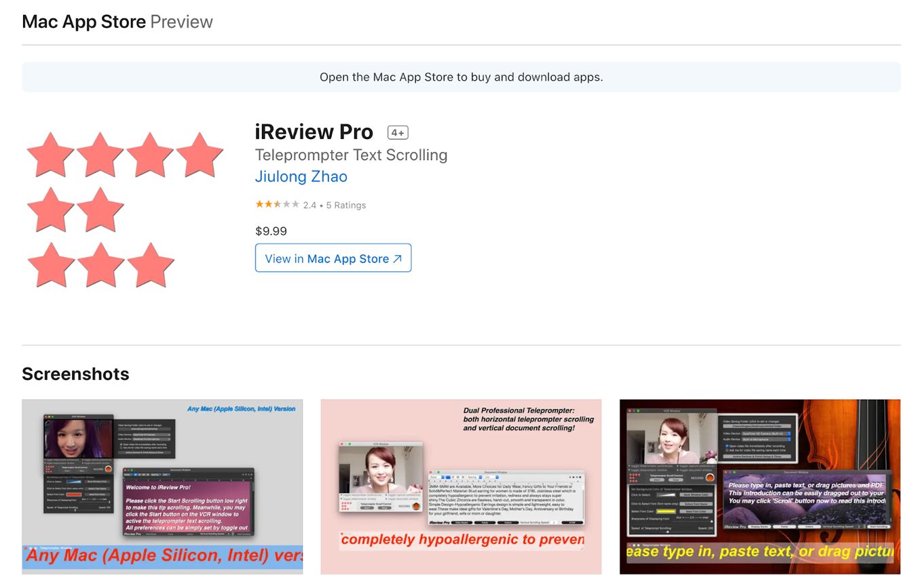The width and height of the screenshot is (923, 588).
Task: Click the View in Mac App Store button
Action: point(333,258)
